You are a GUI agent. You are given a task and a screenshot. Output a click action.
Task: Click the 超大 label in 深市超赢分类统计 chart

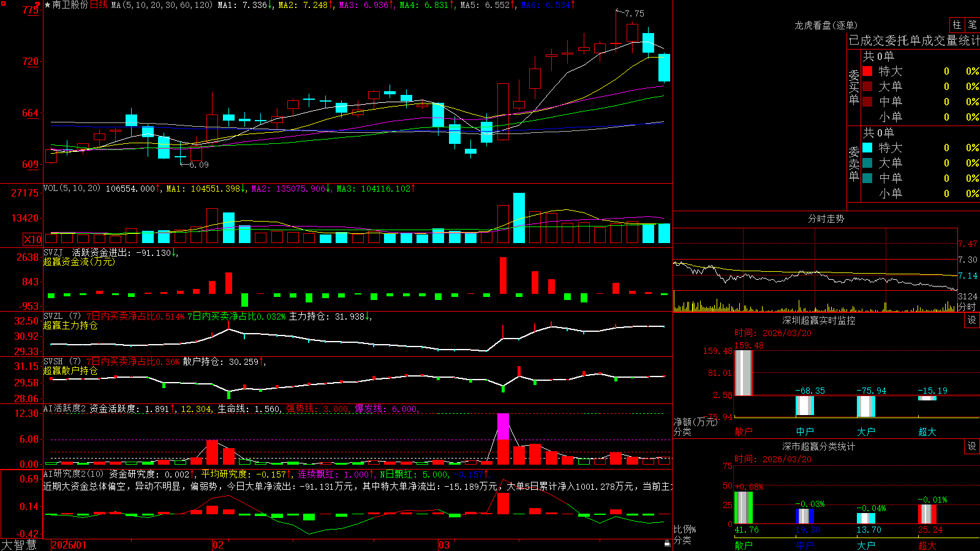pos(927,545)
